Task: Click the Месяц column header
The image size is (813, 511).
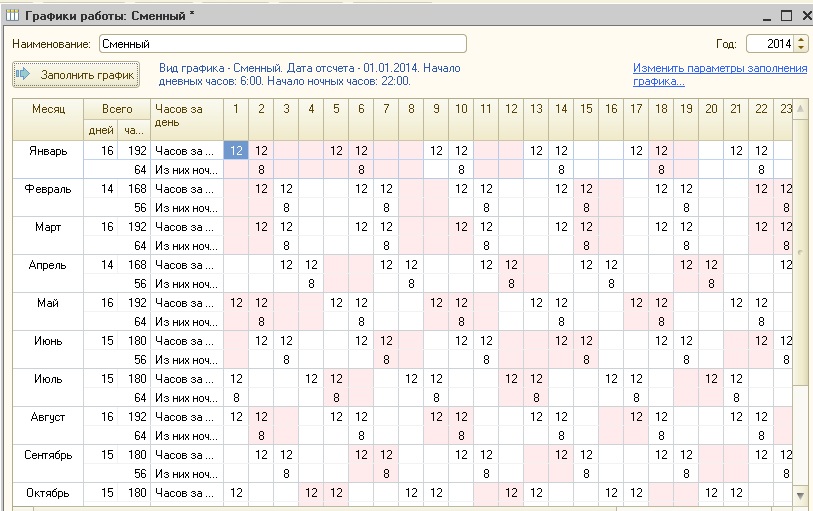Action: 49,108
